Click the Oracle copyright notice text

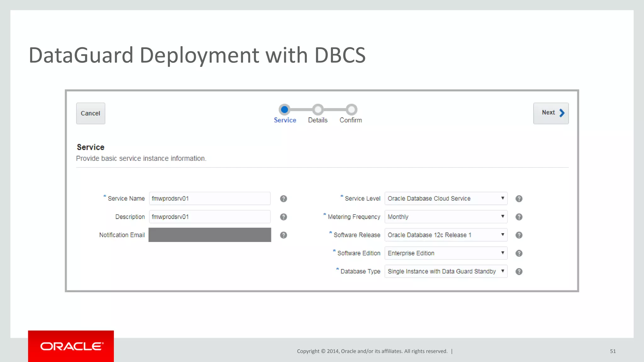[x=372, y=351]
